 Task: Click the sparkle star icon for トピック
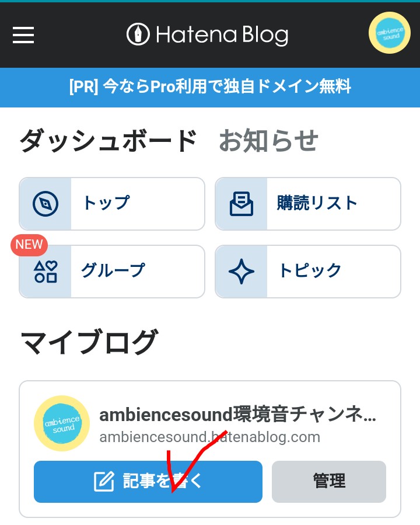[x=241, y=272]
